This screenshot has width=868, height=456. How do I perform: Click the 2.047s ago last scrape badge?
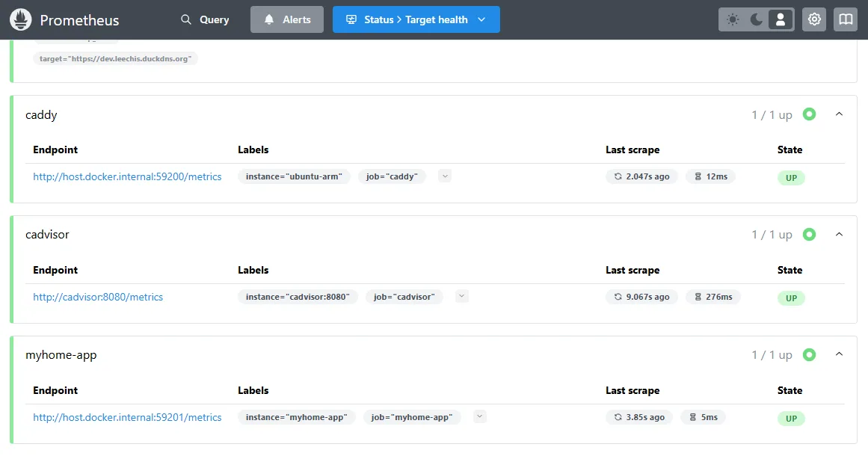click(641, 176)
